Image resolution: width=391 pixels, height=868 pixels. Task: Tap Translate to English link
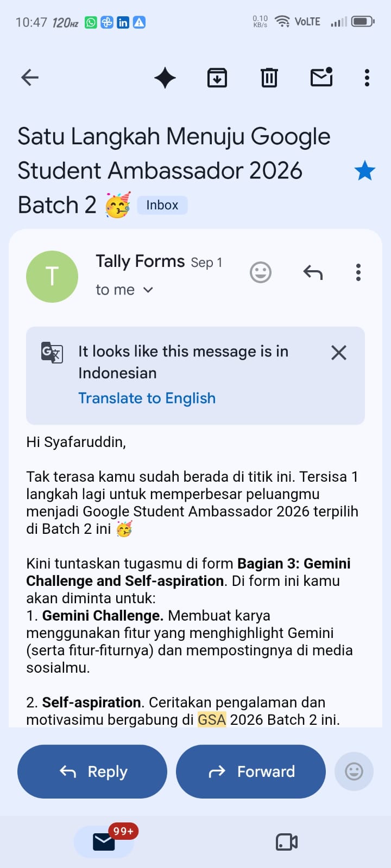147,398
